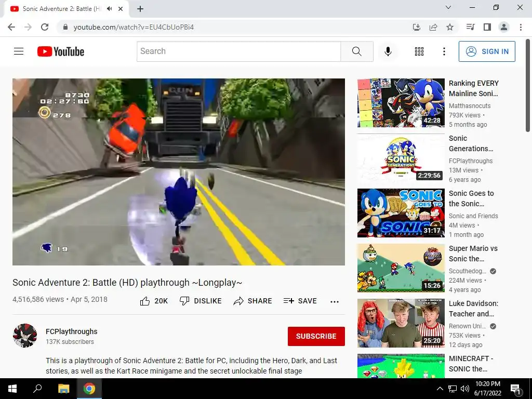Click Sonic and Friends channel name
The height and width of the screenshot is (399, 532).
(x=473, y=216)
